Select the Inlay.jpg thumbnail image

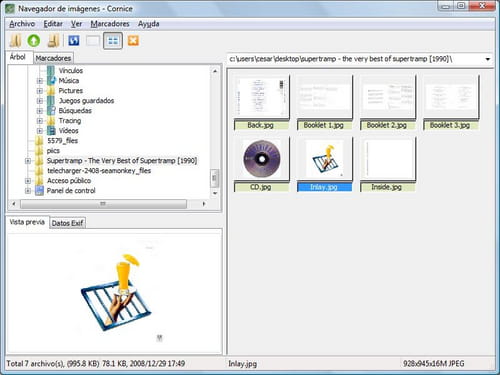tap(325, 159)
